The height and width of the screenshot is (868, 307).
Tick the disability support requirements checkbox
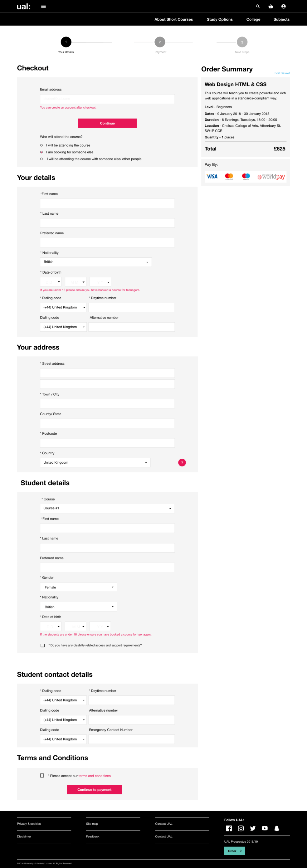[x=42, y=646]
